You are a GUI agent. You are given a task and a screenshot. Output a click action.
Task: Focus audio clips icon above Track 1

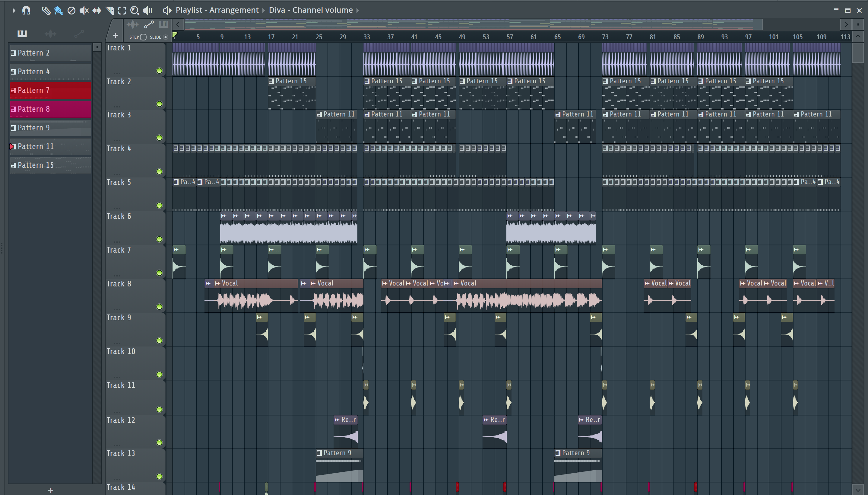pos(132,24)
